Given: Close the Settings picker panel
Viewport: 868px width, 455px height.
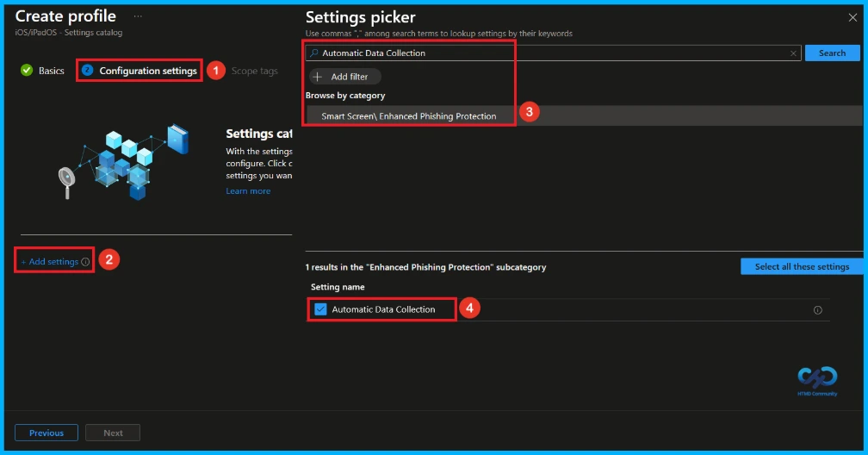Looking at the screenshot, I should click(852, 18).
